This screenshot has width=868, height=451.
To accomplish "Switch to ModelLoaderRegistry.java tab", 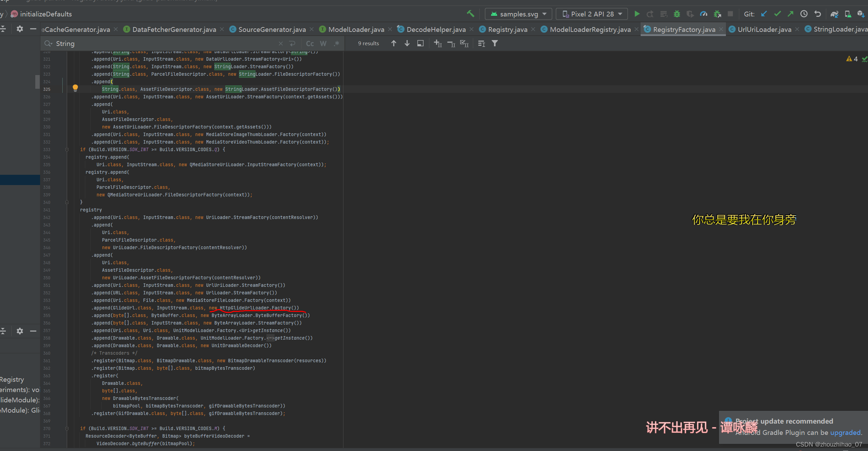I will pyautogui.click(x=590, y=29).
